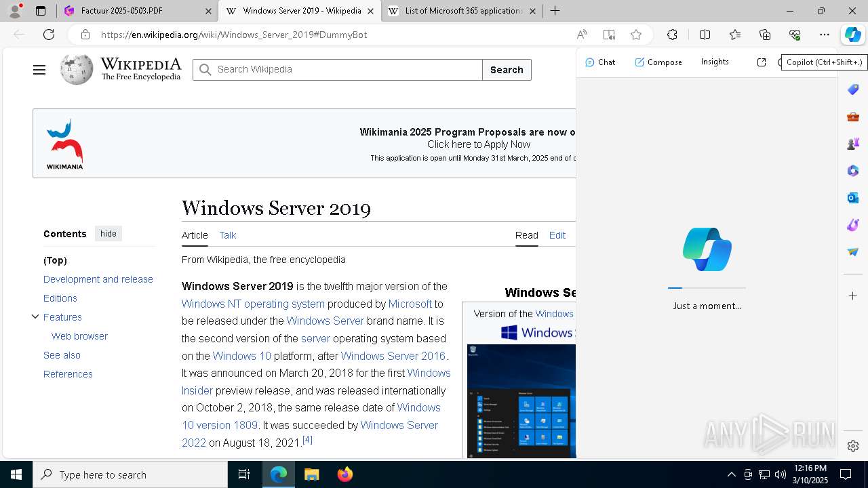
Task: Open File Explorer from taskbar
Action: 311,474
